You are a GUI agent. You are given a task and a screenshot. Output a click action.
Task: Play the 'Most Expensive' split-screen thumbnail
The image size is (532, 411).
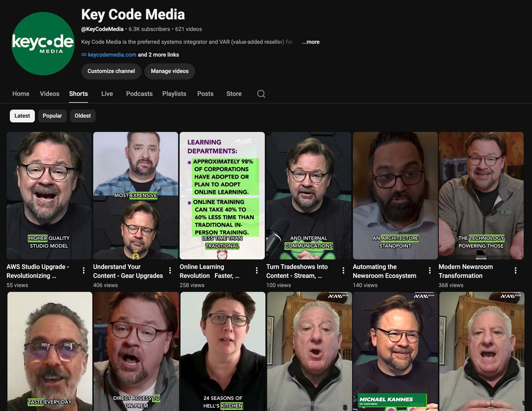136,196
